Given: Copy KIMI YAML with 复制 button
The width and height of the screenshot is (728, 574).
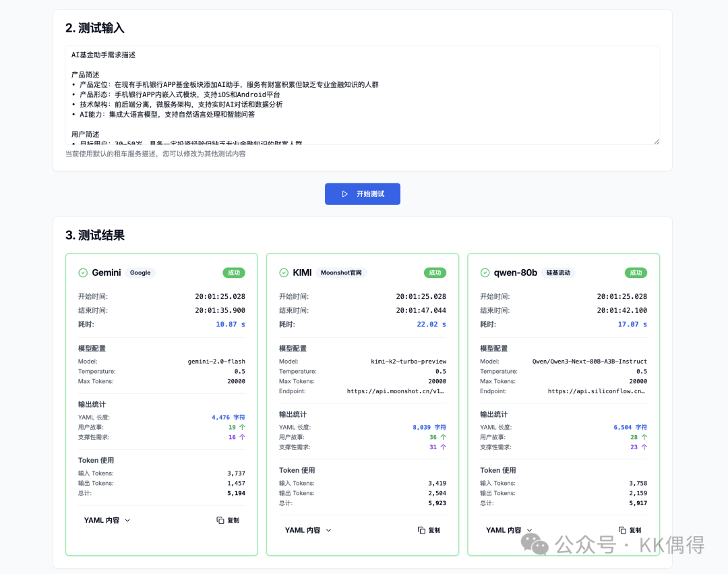Looking at the screenshot, I should (429, 530).
